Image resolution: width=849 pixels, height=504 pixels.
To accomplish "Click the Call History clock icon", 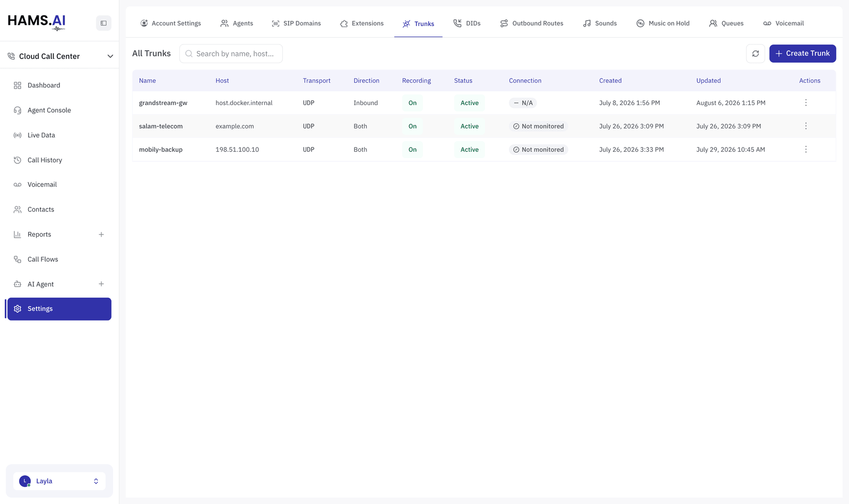I will pos(18,160).
